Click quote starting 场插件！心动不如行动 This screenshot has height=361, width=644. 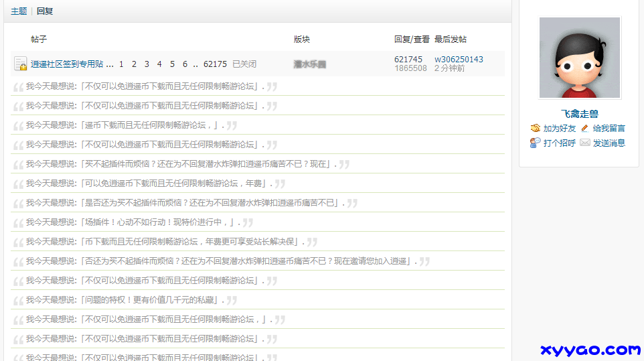[x=133, y=222]
